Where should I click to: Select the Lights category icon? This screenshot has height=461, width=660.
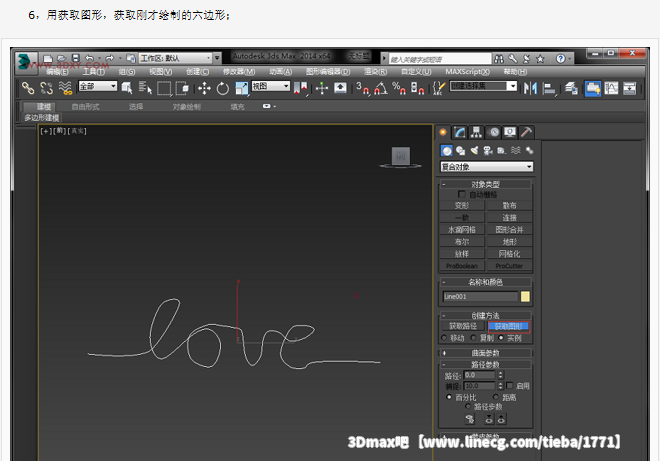pos(474,151)
